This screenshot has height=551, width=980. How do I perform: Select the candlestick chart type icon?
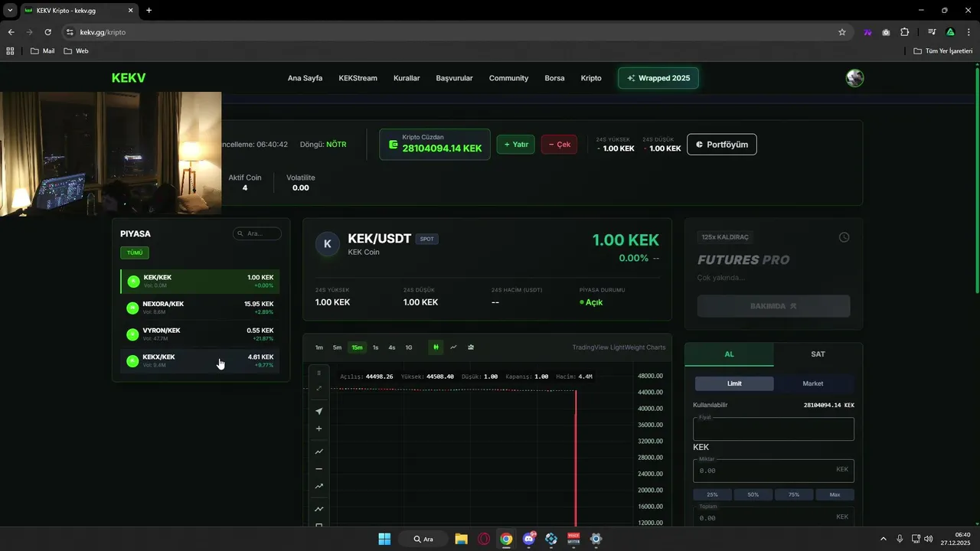click(x=436, y=347)
